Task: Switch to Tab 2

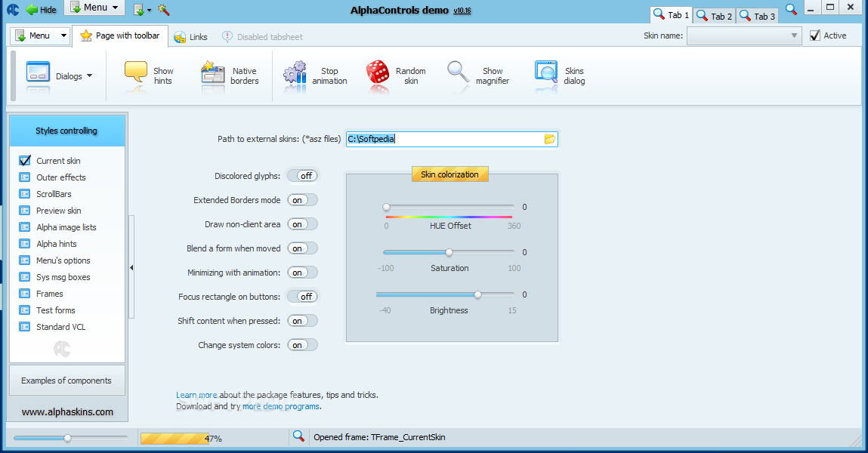Action: pyautogui.click(x=714, y=16)
